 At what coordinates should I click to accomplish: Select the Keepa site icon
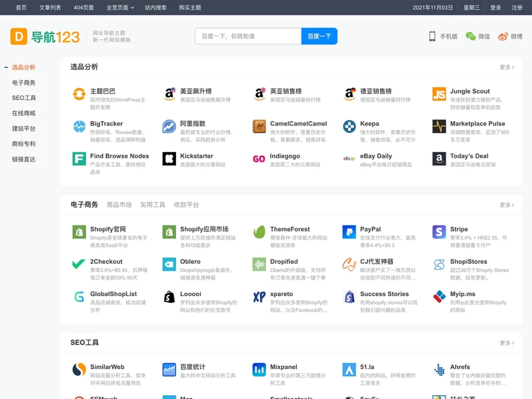pyautogui.click(x=349, y=127)
